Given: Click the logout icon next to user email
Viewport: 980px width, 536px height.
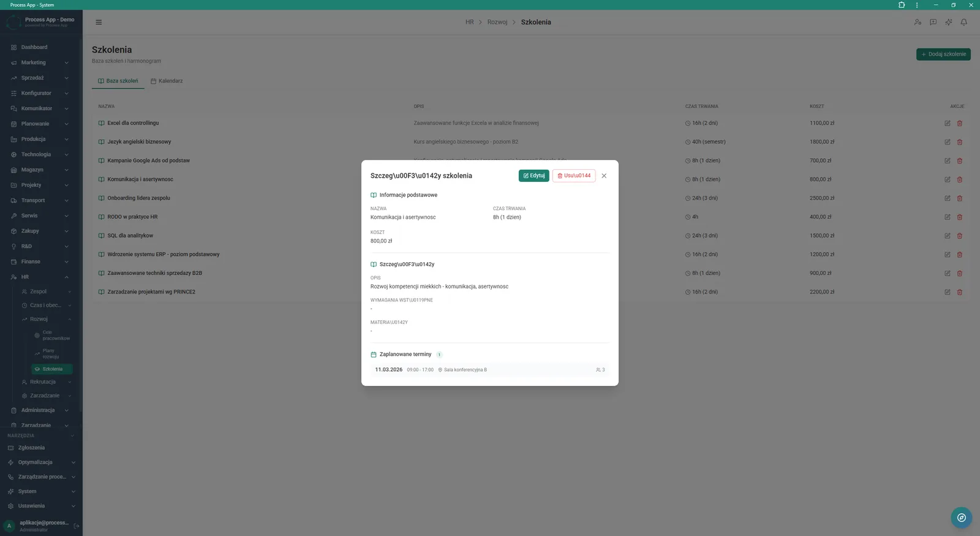Looking at the screenshot, I should (77, 526).
